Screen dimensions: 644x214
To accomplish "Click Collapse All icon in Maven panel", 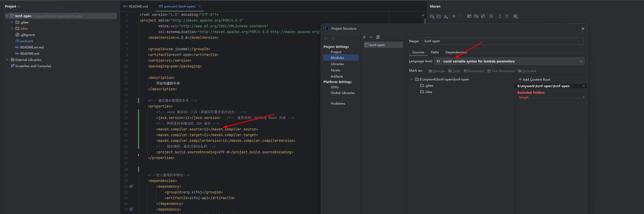I will (x=507, y=16).
